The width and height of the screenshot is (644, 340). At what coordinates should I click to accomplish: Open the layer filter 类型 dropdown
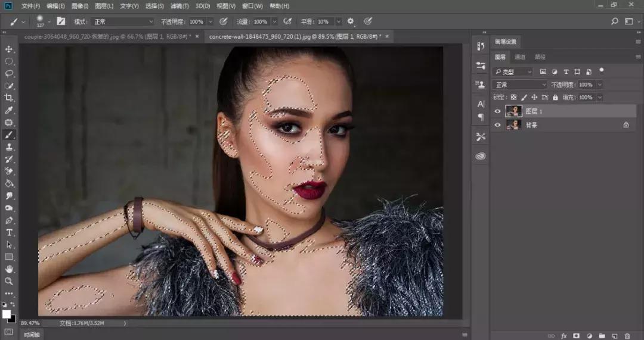click(513, 71)
